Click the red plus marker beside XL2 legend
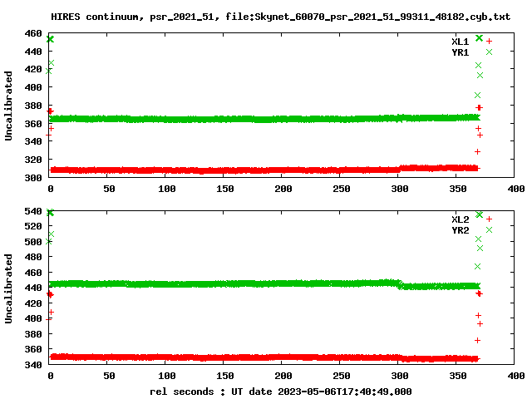This screenshot has height=399, width=532. point(489,219)
